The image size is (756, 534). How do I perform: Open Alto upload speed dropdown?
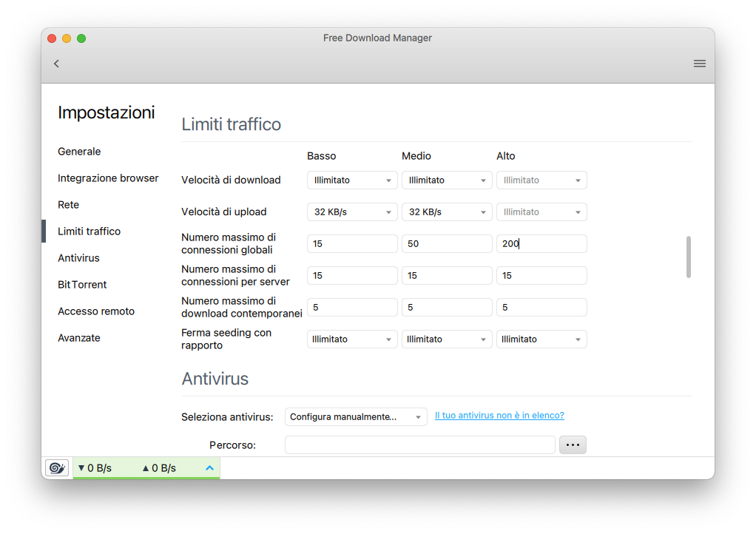click(541, 212)
